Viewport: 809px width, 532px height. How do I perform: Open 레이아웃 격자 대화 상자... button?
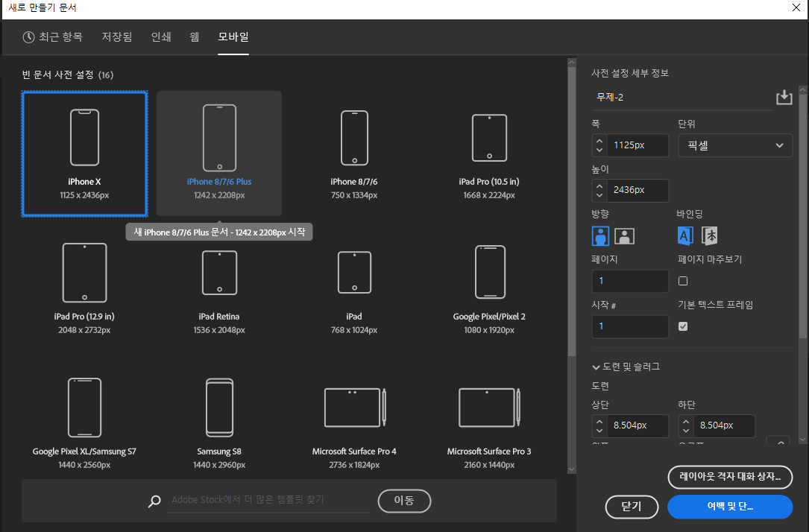(x=730, y=477)
